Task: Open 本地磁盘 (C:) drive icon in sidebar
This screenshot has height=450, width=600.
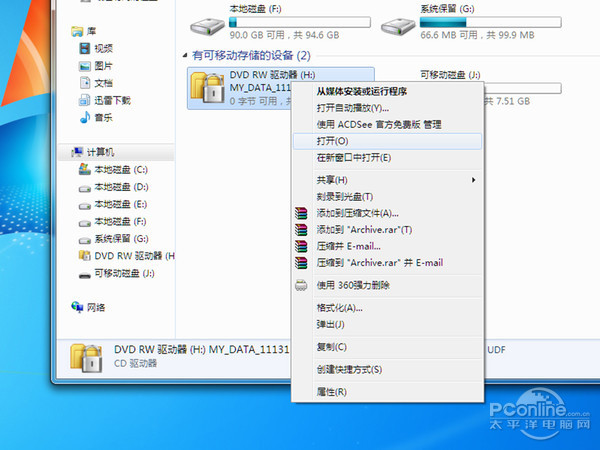Action: [x=85, y=169]
